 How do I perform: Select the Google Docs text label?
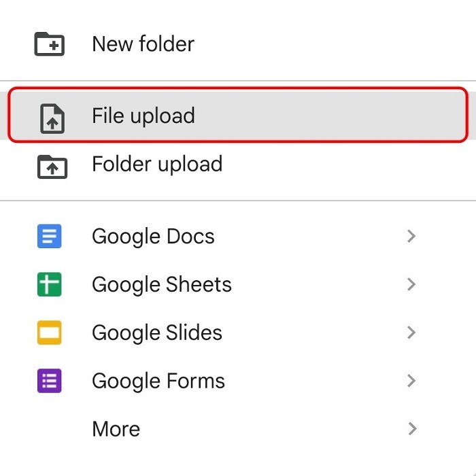153,237
